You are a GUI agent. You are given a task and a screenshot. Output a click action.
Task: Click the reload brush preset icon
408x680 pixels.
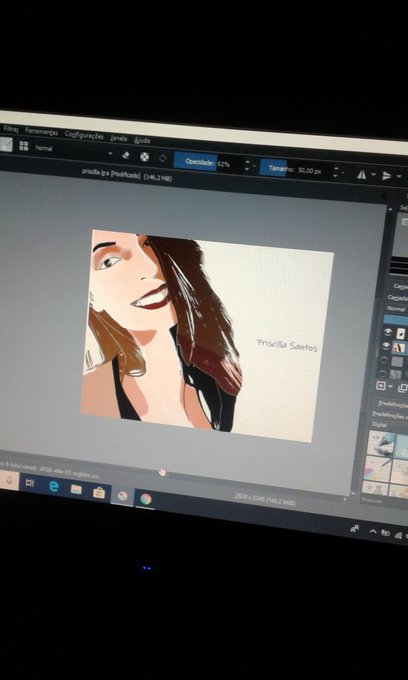click(x=163, y=158)
